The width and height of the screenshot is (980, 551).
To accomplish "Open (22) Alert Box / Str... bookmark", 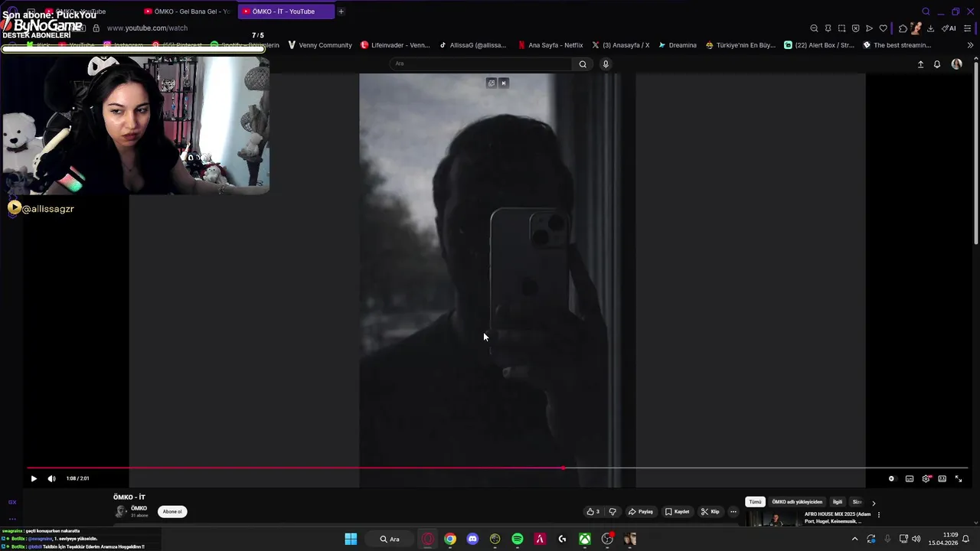I will click(819, 45).
